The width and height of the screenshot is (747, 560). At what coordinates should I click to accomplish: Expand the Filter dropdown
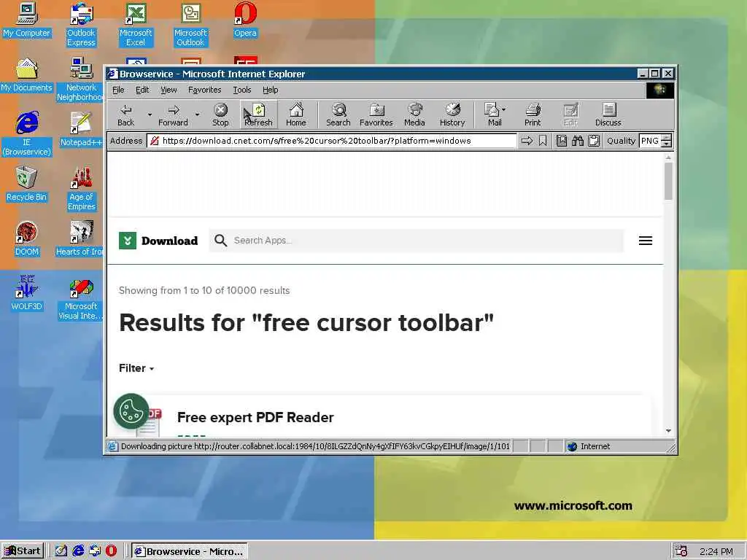click(x=136, y=368)
